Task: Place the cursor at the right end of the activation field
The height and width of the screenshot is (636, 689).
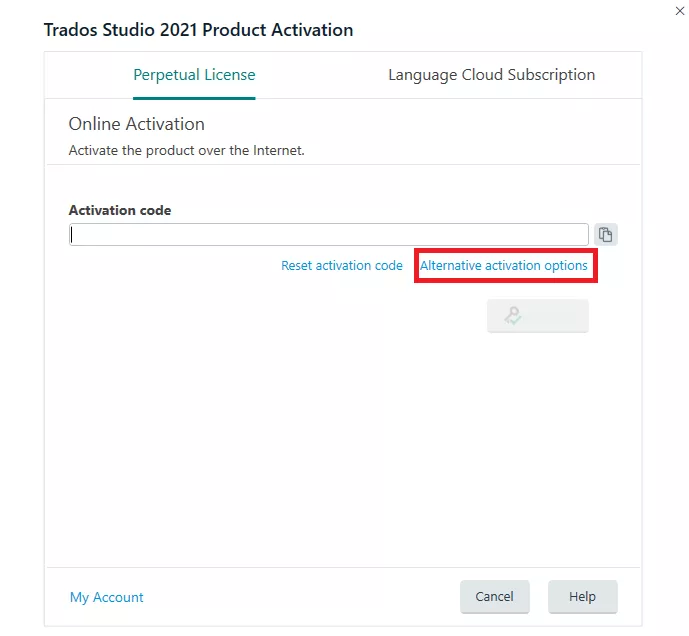Action: coord(582,234)
